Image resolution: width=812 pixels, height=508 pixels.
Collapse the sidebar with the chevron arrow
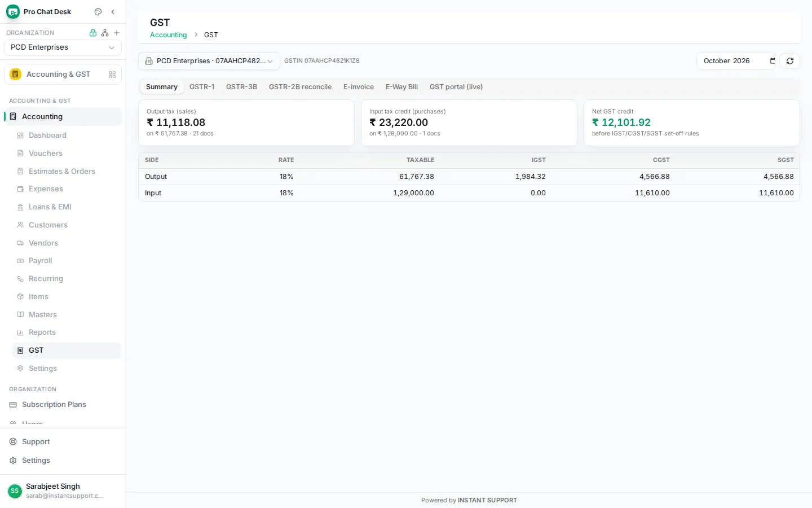click(x=113, y=12)
